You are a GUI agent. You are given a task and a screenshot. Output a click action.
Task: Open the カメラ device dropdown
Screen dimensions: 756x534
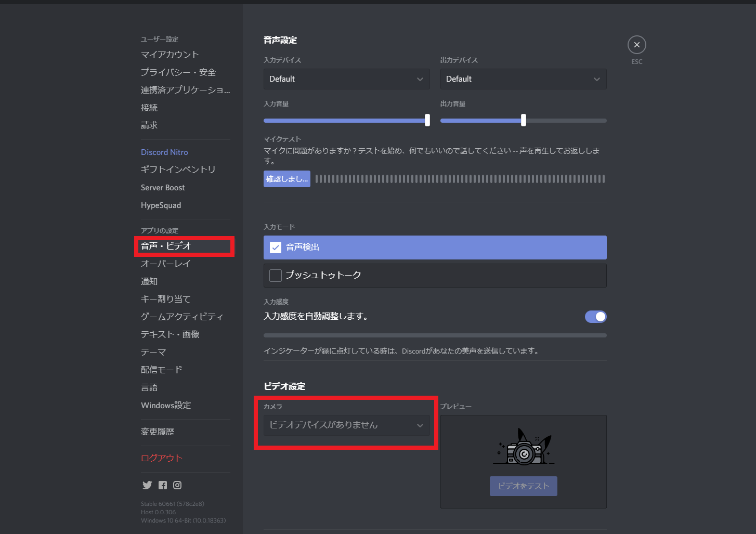click(347, 425)
